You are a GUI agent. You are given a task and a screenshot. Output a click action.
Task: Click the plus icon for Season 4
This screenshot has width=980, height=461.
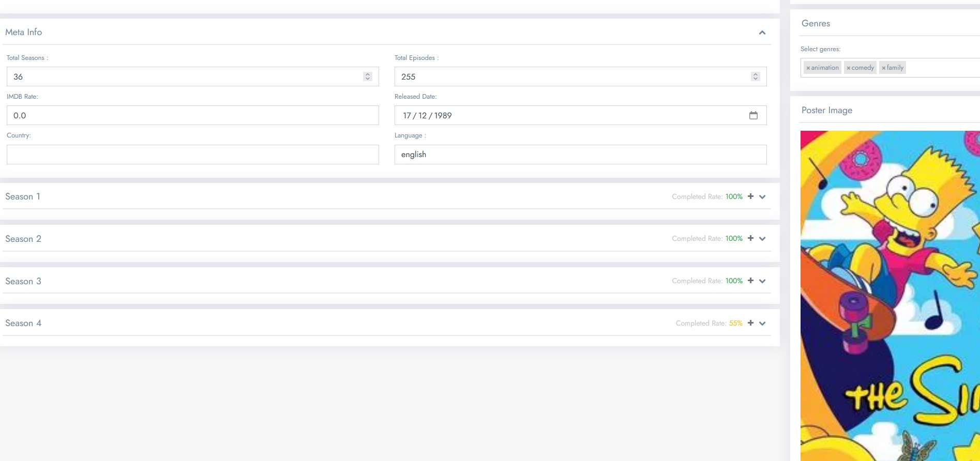pos(750,323)
